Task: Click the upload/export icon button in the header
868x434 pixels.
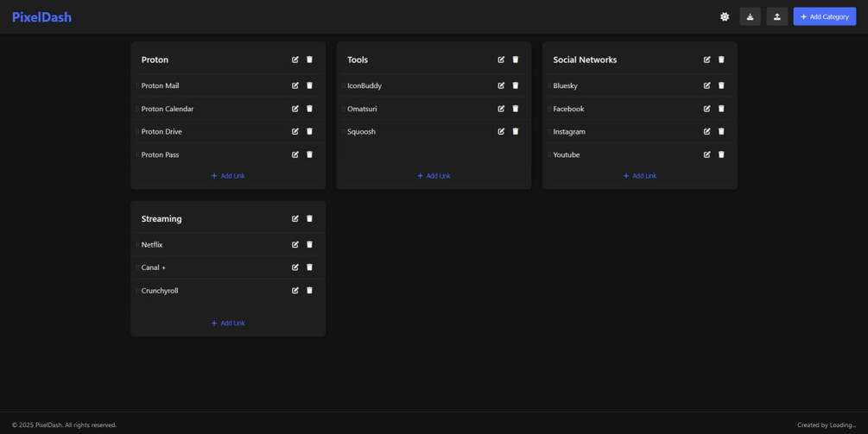Action: pos(777,16)
